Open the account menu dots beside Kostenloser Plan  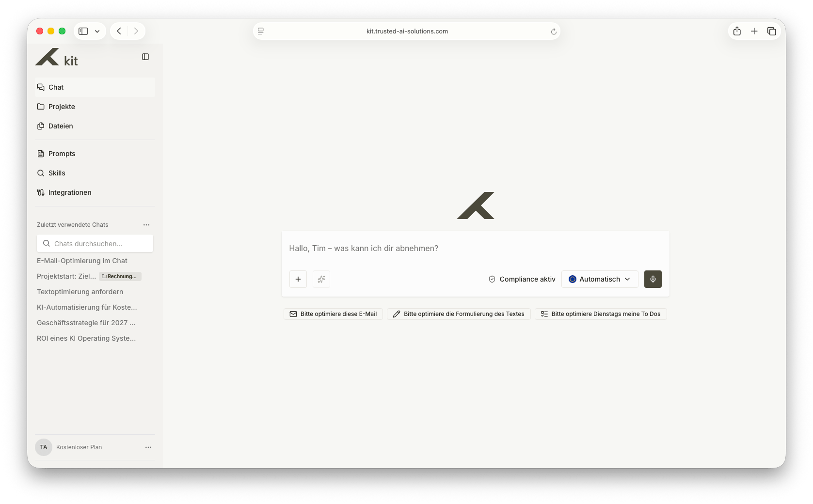click(x=148, y=447)
